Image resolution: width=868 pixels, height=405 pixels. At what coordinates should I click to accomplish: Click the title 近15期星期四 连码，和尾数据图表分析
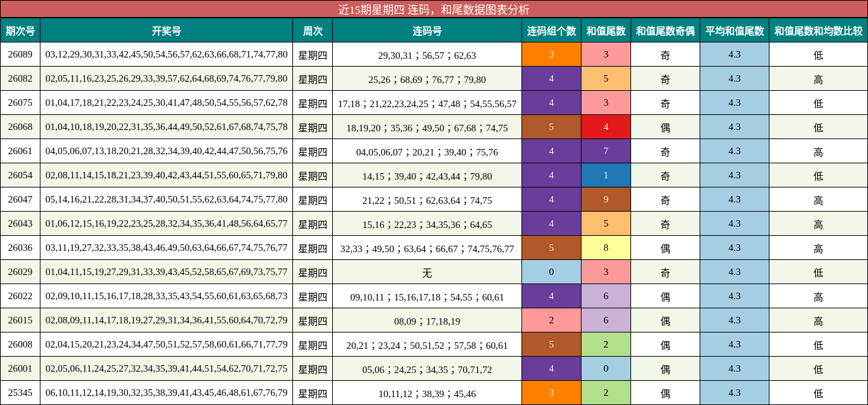pyautogui.click(x=434, y=8)
